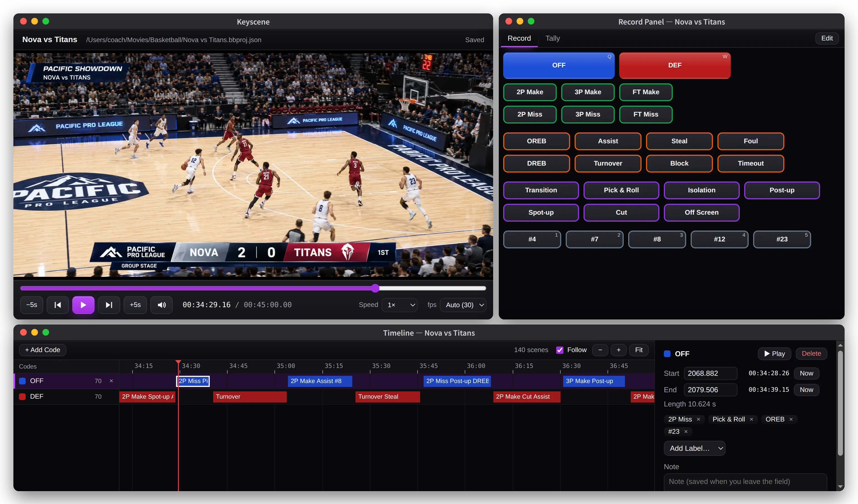Viewport: 858px width, 504px height.
Task: Open the Add Label… dropdown
Action: 695,448
